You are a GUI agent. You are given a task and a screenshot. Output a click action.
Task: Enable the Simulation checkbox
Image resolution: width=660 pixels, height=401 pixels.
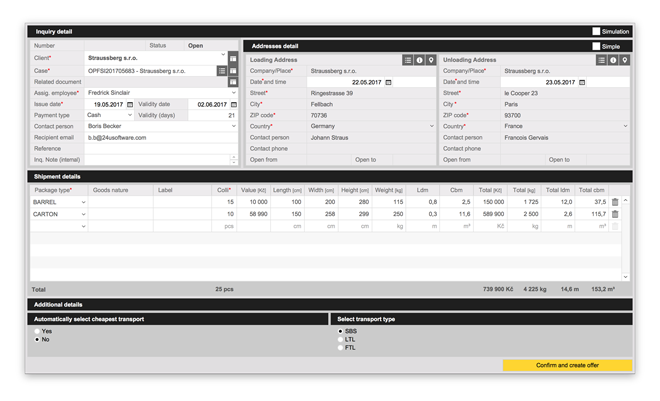point(597,32)
